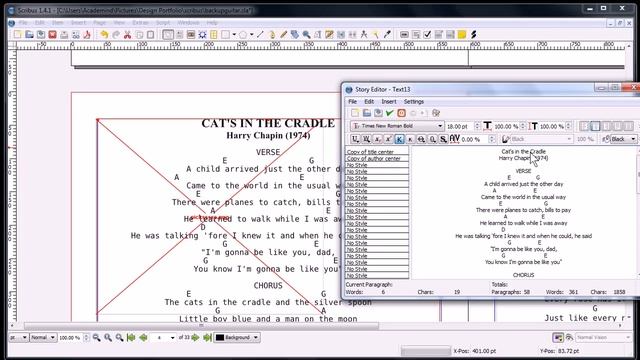The image size is (640, 360).
Task: Click the New document icon in main toolbar
Action: [x=18, y=35]
